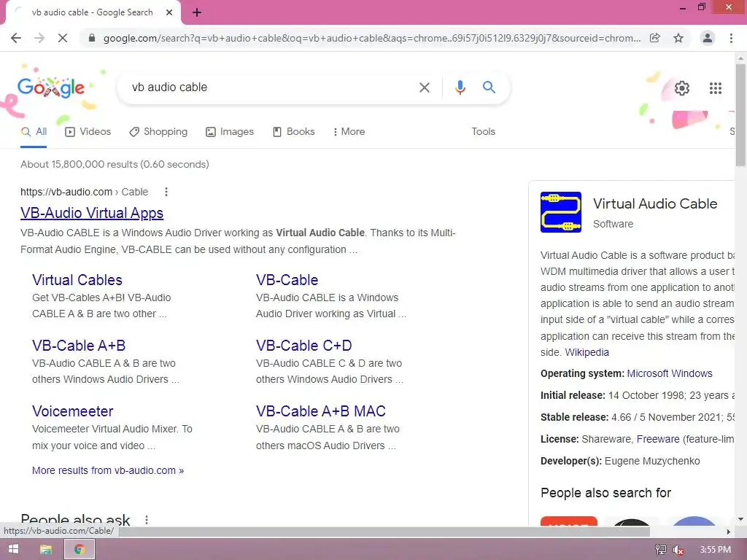747x560 pixels.
Task: Click the Virtual Audio Cable software thumbnail
Action: 561,212
